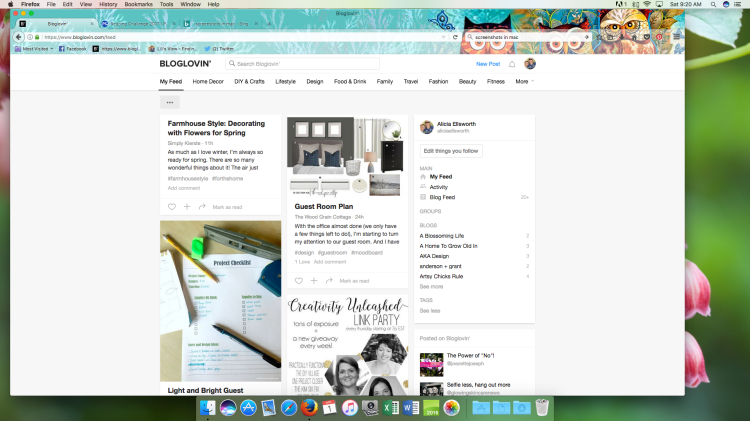The width and height of the screenshot is (750, 421).
Task: Collapse tags with See less
Action: (x=430, y=311)
